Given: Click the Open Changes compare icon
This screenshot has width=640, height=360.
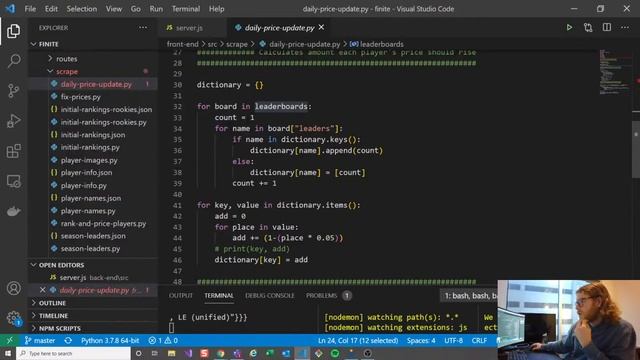Looking at the screenshot, I should pos(588,27).
